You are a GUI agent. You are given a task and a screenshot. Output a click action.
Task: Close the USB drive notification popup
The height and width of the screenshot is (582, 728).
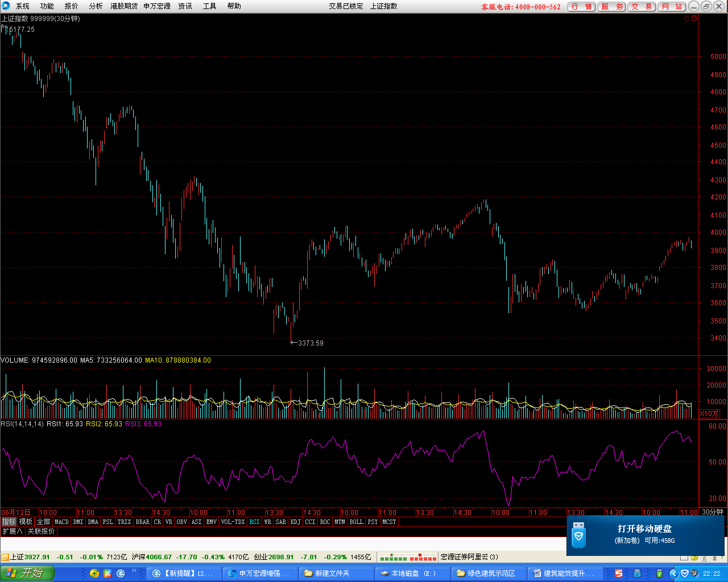pyautogui.click(x=718, y=520)
